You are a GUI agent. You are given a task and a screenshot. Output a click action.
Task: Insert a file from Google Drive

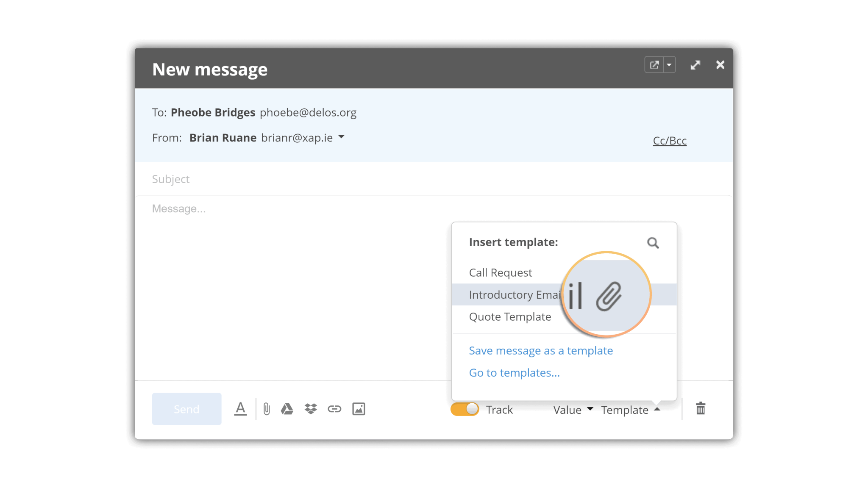tap(287, 409)
